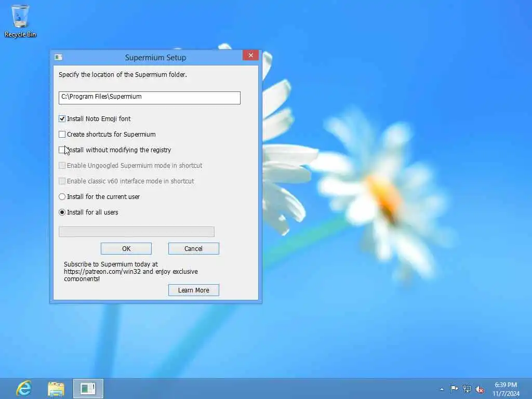Open File Explorer from the taskbar
532x399 pixels.
tap(56, 389)
